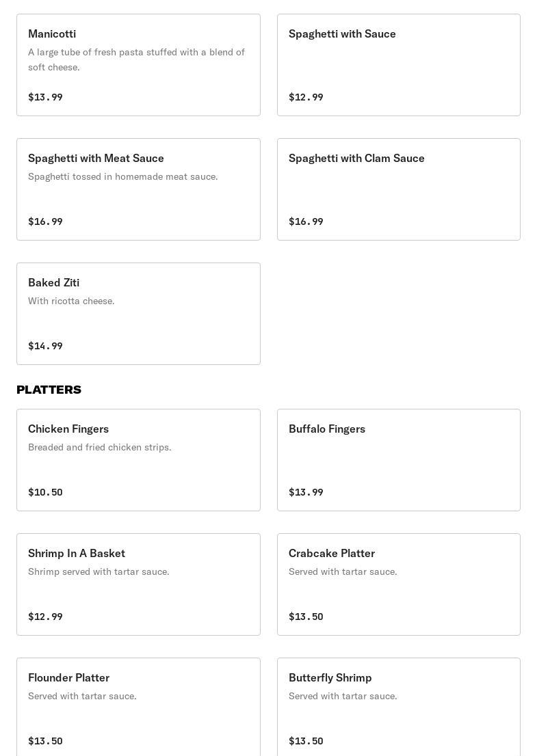Open the Buffalo Fingers item
The width and height of the screenshot is (537, 756).
point(399,460)
